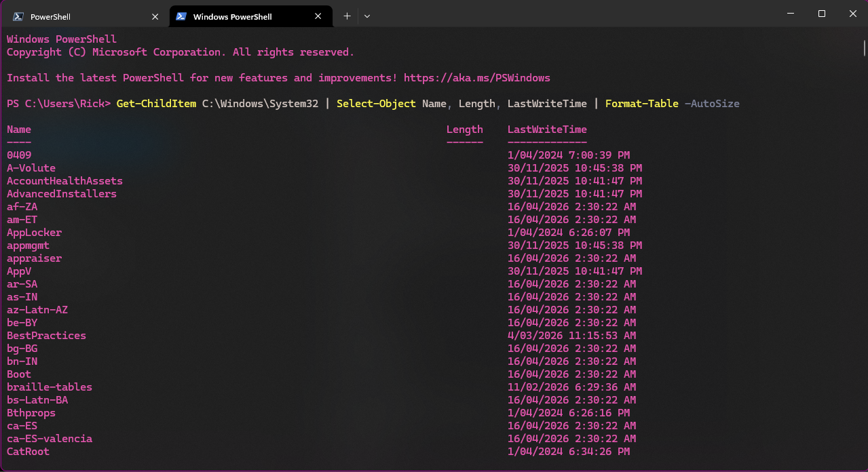Maximize the terminal window
Screen dimensions: 868x472
pyautogui.click(x=821, y=14)
